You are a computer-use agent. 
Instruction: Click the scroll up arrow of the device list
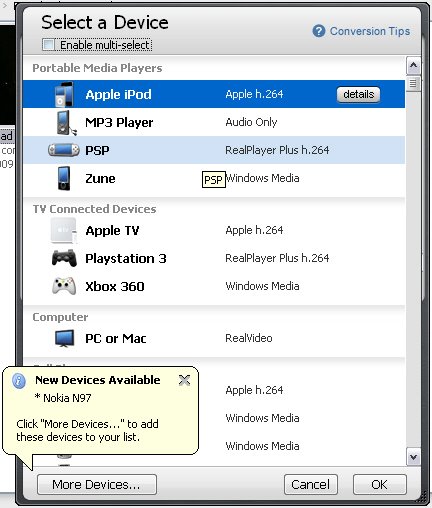(x=413, y=66)
